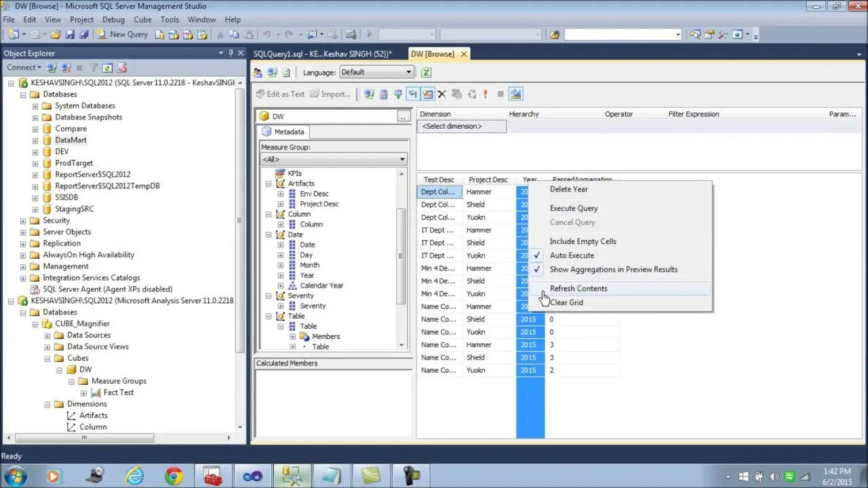
Task: Select the Severity attribute under Severity dimension
Action: (x=313, y=306)
